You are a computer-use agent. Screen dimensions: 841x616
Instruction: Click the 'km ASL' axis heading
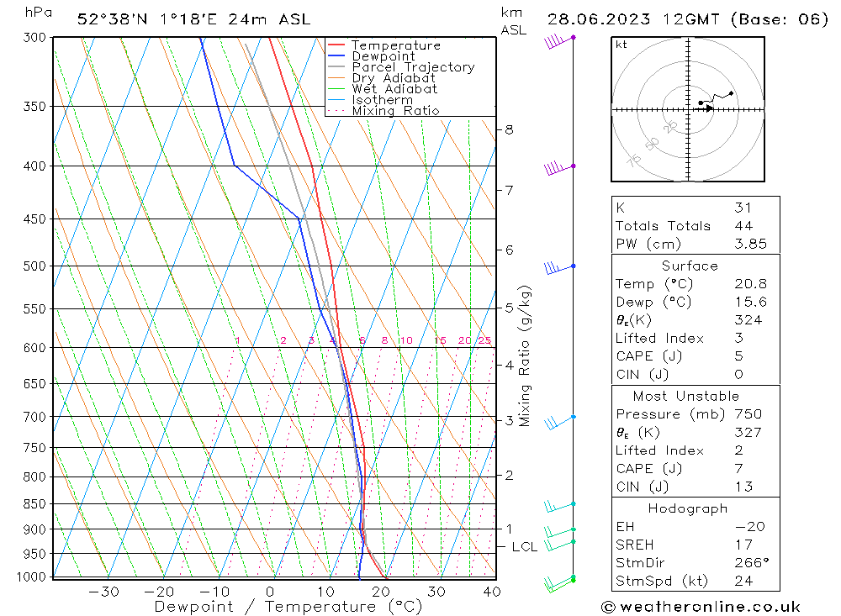(x=513, y=21)
